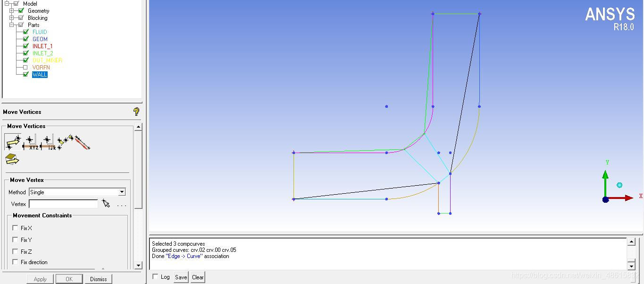
Task: Open the Move Vertices help icon
Action: pyautogui.click(x=136, y=112)
